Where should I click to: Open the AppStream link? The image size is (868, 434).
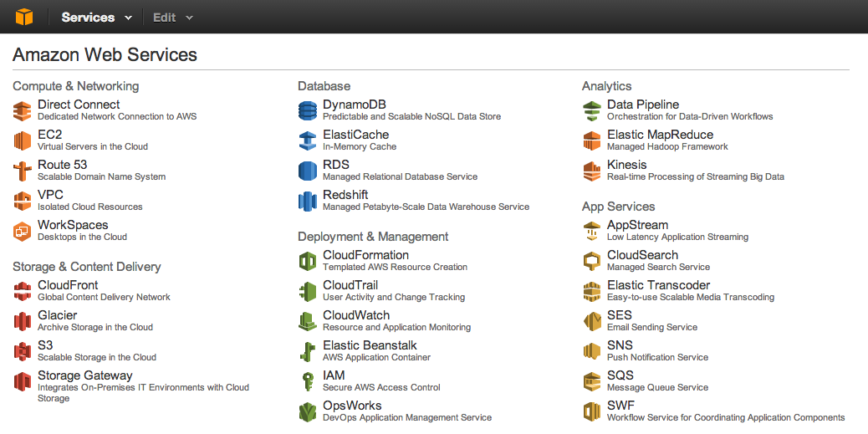click(638, 225)
